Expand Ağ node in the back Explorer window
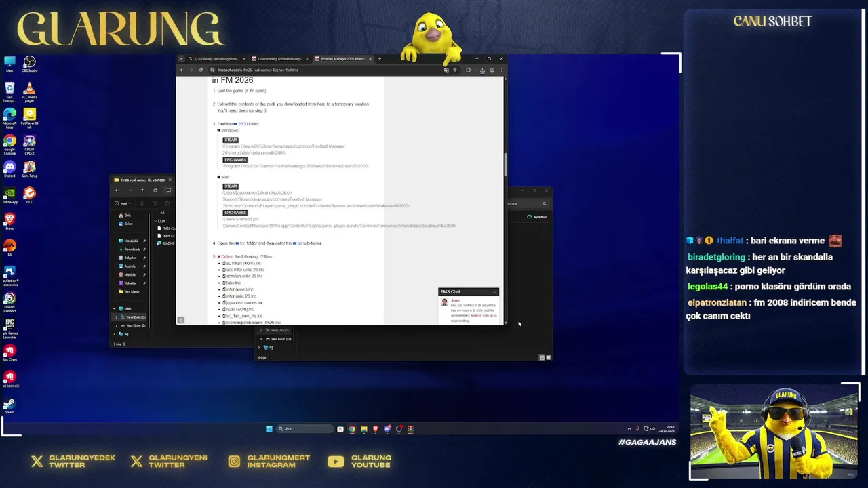The height and width of the screenshot is (488, 868). pos(259,348)
